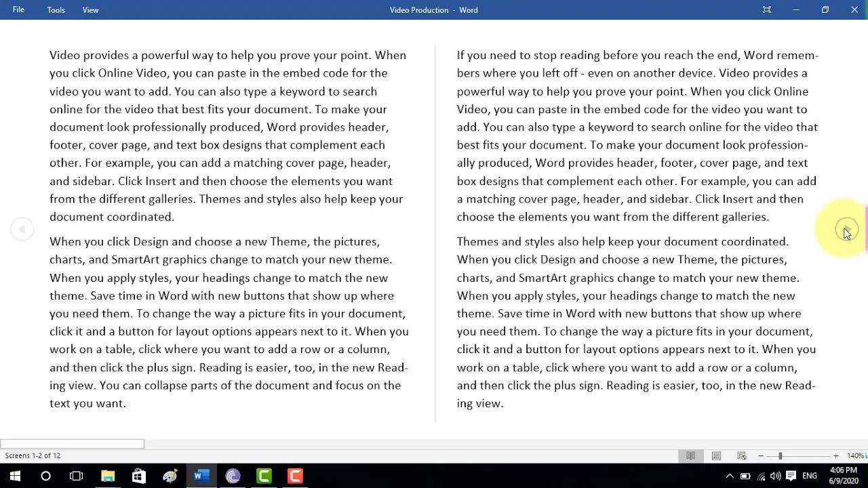
Task: Open Paint app from taskbar
Action: click(170, 476)
